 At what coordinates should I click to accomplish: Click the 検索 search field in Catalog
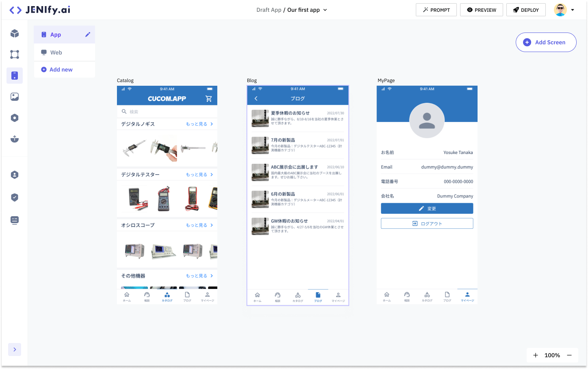(x=167, y=111)
